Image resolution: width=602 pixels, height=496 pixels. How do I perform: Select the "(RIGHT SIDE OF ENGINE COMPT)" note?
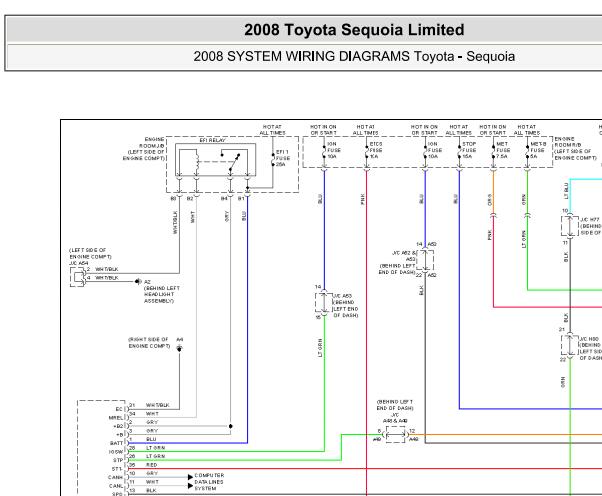(x=149, y=343)
